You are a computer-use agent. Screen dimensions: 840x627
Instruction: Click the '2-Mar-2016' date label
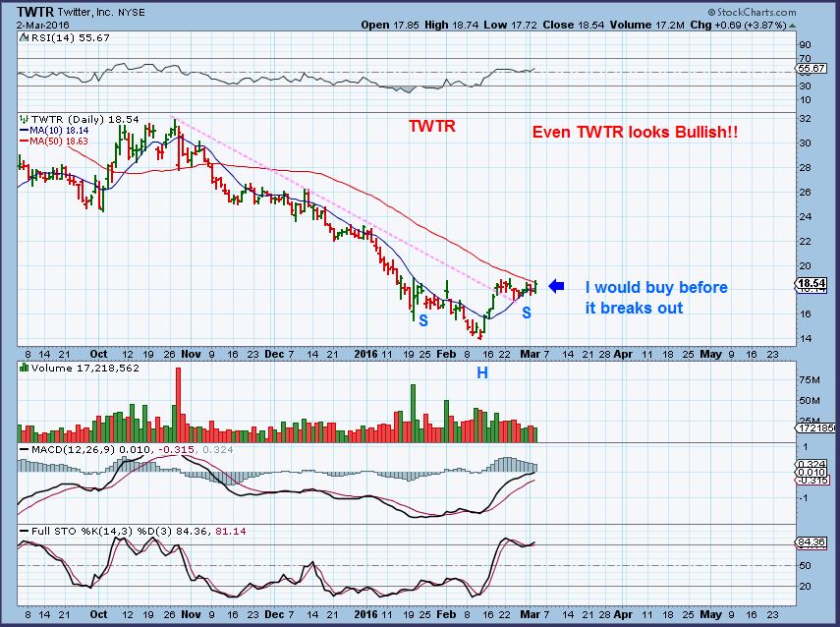(42, 25)
